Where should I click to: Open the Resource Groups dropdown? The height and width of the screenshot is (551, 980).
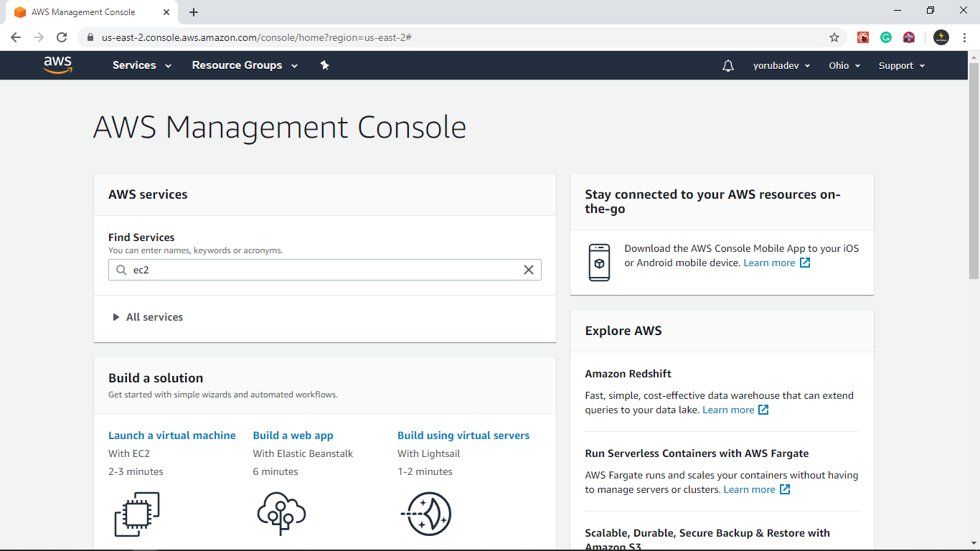[x=245, y=65]
